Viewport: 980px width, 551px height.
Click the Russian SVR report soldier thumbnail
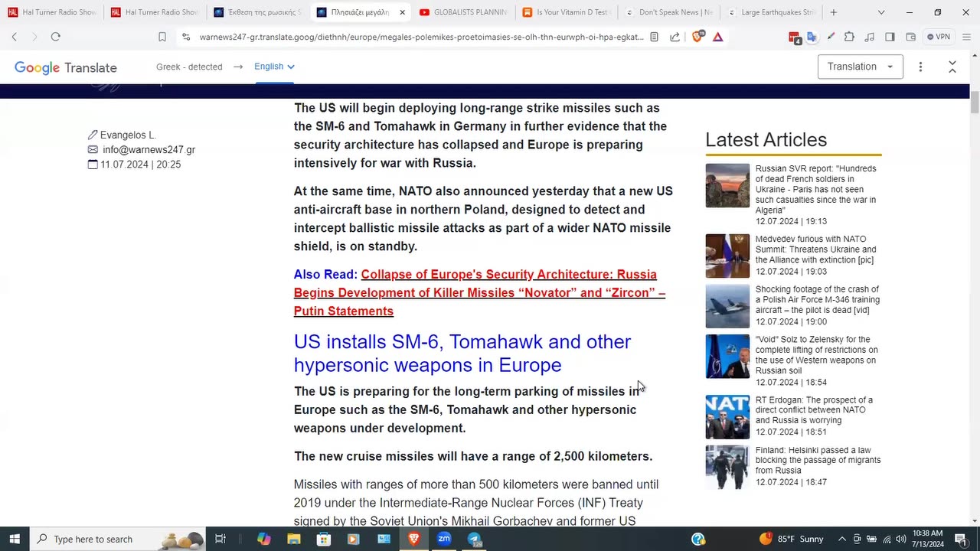pyautogui.click(x=727, y=185)
